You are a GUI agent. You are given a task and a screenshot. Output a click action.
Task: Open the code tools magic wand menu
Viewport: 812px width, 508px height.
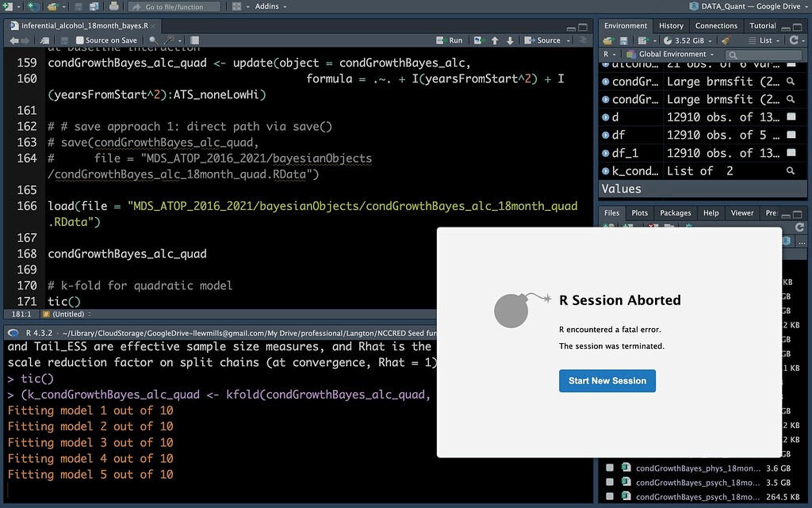pos(170,40)
